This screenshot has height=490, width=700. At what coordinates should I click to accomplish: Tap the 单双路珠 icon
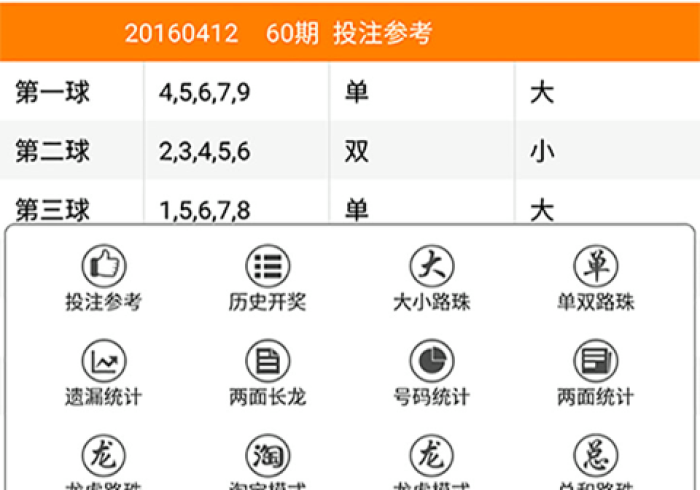pyautogui.click(x=595, y=266)
